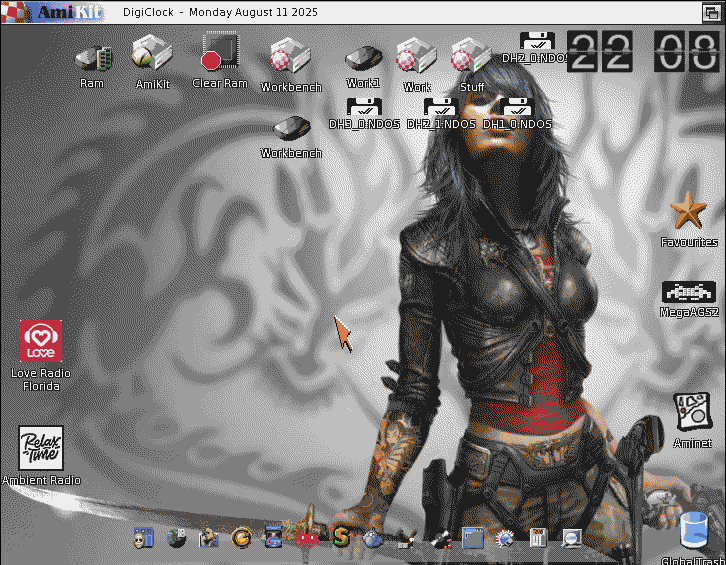
Task: Open the Ram disk icon
Action: pos(93,59)
